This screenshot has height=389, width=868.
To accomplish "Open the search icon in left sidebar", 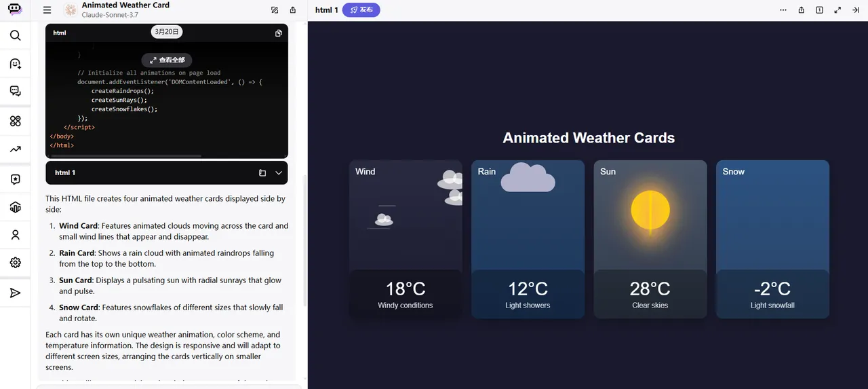I will point(15,35).
